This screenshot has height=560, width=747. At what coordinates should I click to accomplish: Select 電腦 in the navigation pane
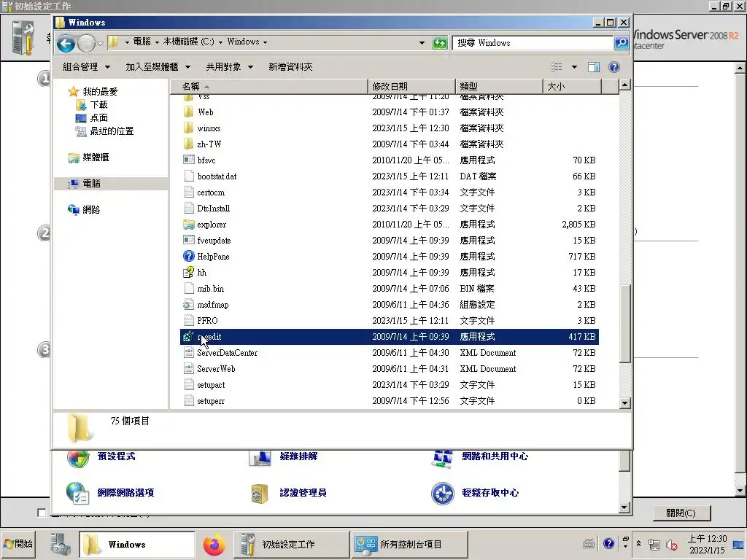click(91, 183)
